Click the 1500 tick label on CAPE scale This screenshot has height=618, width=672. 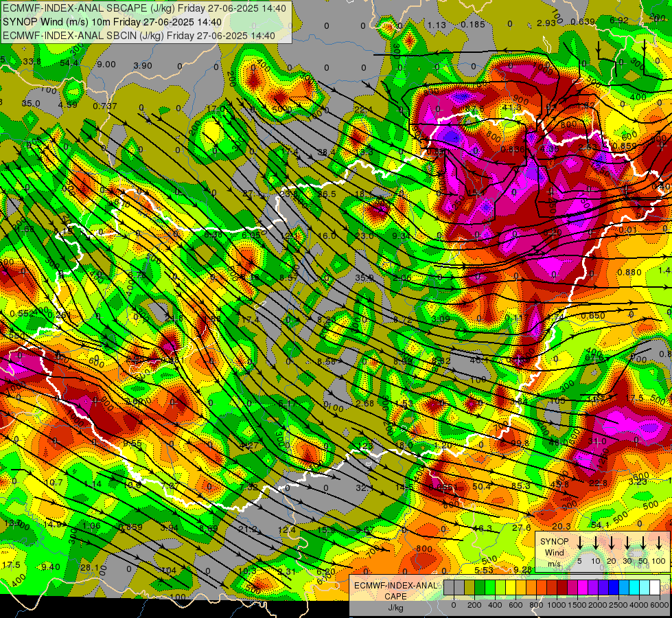coord(577,605)
